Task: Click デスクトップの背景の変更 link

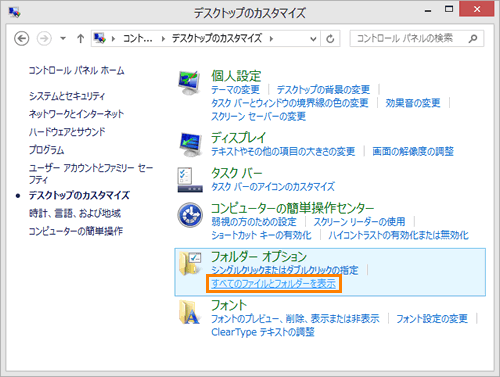Action: pos(323,90)
